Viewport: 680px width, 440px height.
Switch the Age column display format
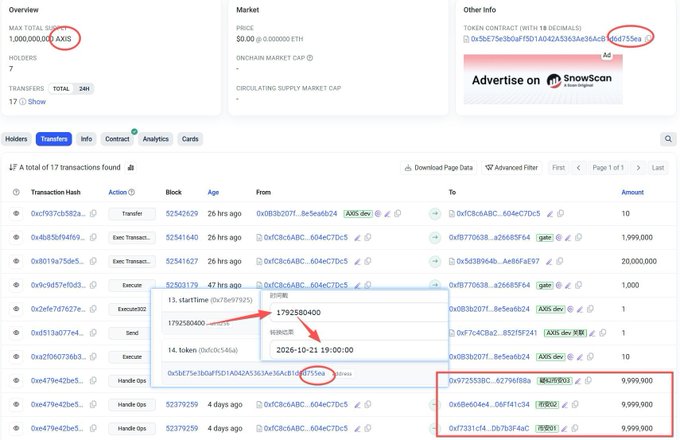(x=213, y=192)
